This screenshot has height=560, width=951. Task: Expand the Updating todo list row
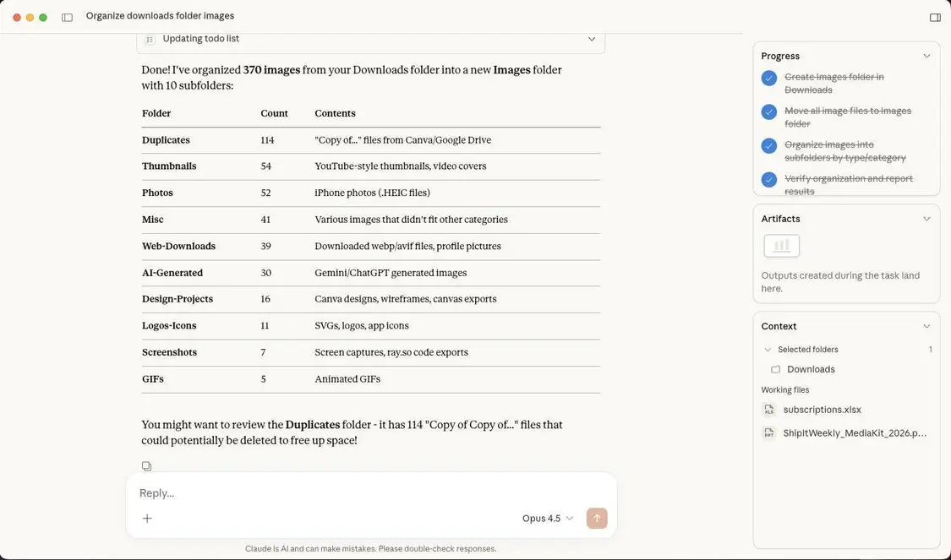[592, 39]
